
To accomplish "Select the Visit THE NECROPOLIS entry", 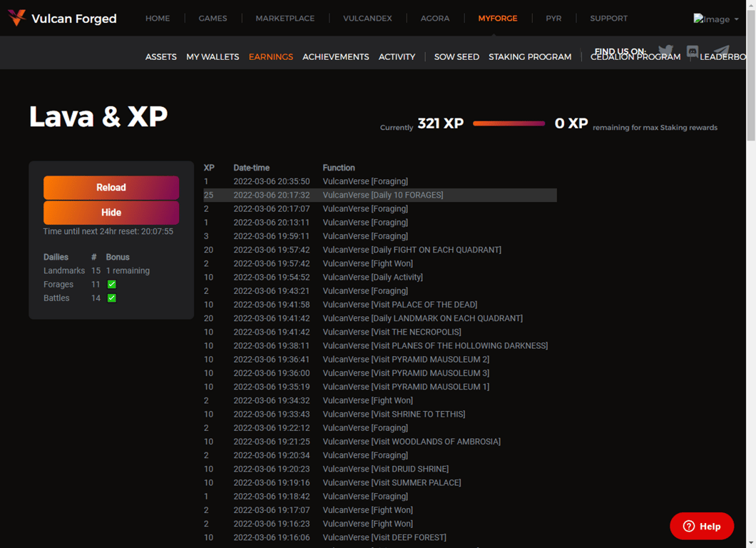I will click(392, 332).
